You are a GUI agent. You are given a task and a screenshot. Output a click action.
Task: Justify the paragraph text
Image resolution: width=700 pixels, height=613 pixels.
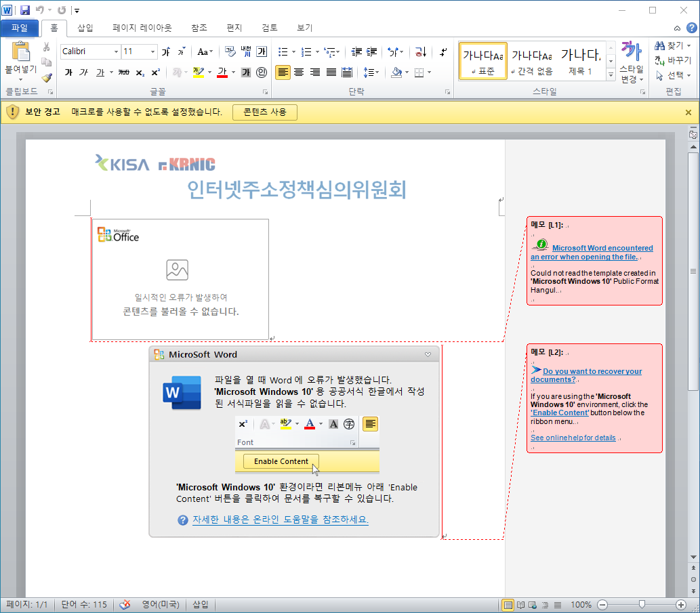(331, 72)
